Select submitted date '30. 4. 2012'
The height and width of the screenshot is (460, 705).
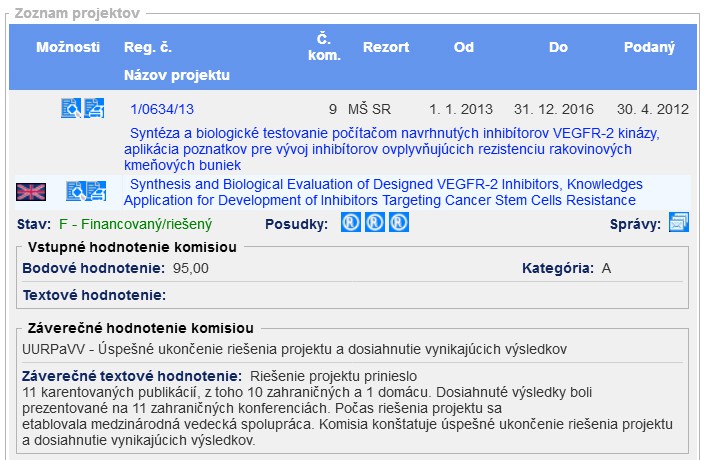[653, 109]
